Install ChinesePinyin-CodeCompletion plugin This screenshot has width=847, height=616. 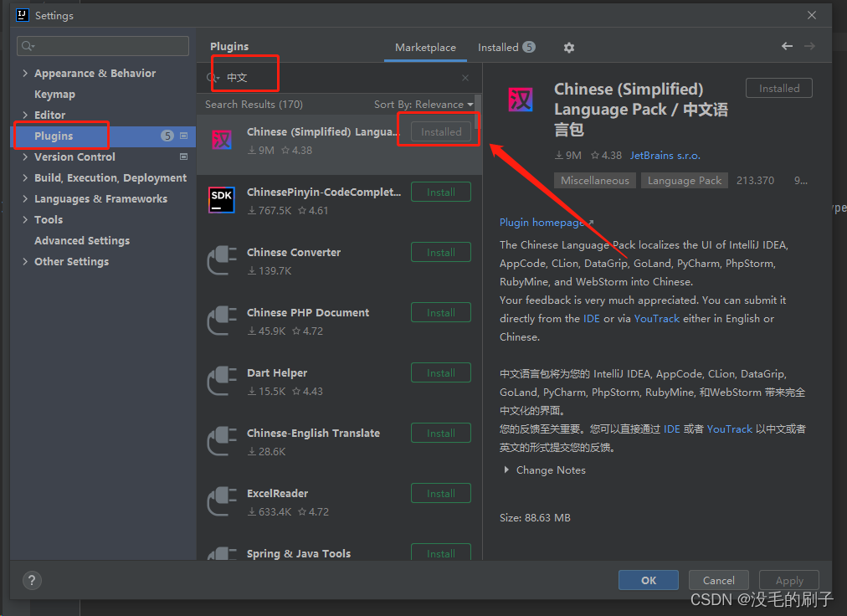click(x=441, y=192)
